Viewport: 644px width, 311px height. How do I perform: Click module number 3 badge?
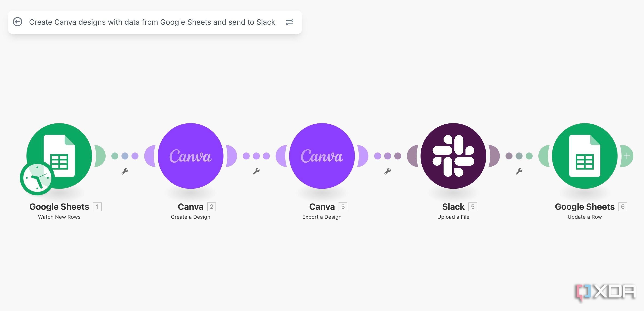[343, 207]
